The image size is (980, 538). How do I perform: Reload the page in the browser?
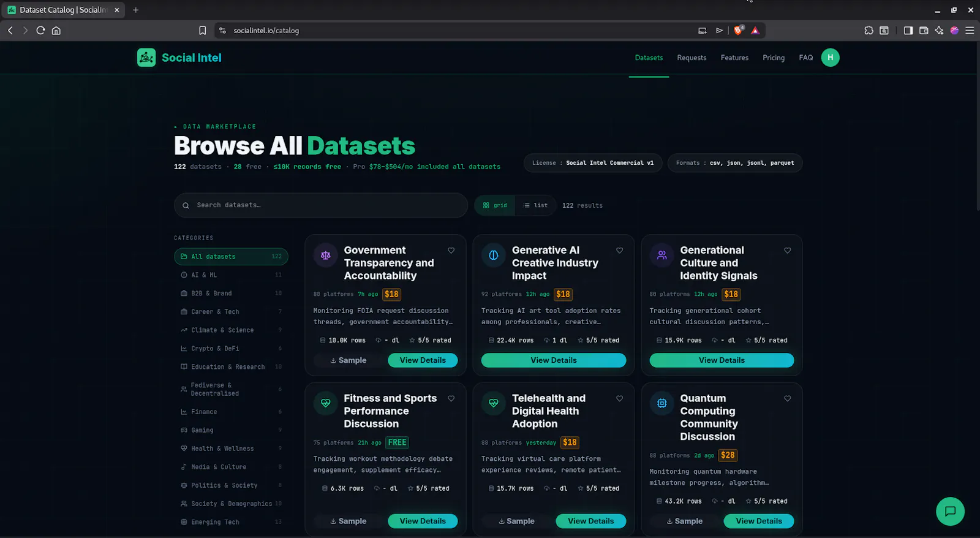coord(40,30)
